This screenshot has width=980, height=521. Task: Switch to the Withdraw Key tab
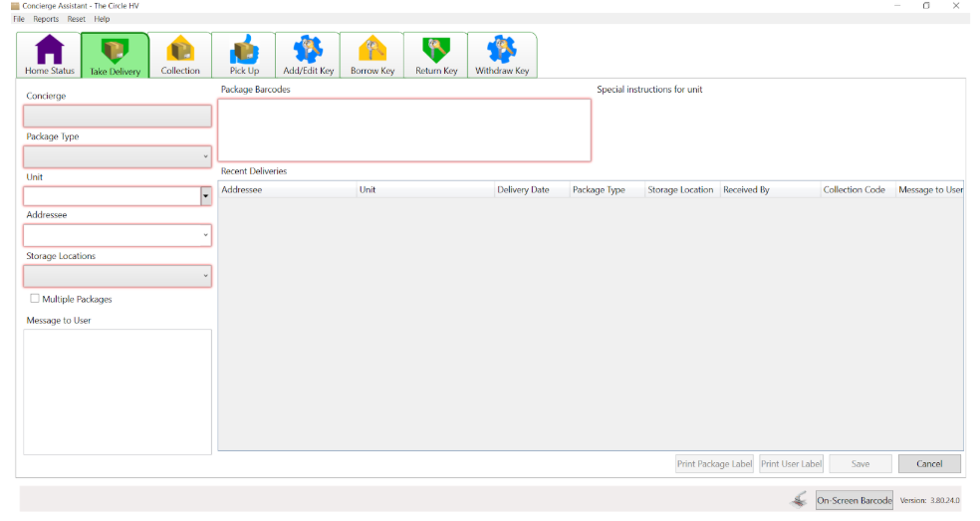tap(502, 55)
